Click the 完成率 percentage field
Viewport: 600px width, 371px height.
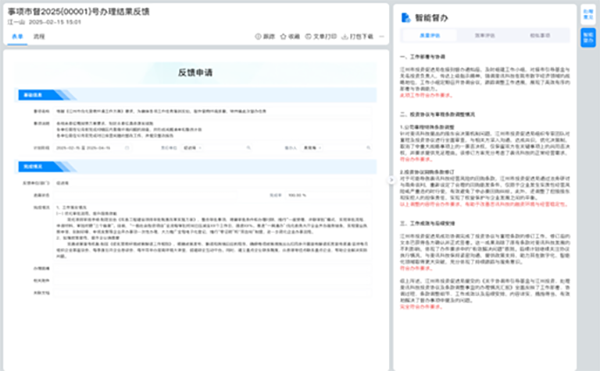click(328, 195)
